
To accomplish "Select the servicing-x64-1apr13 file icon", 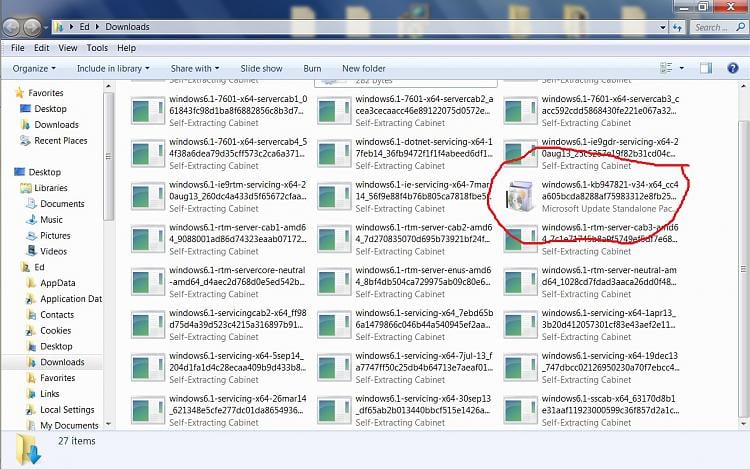I will click(x=520, y=325).
